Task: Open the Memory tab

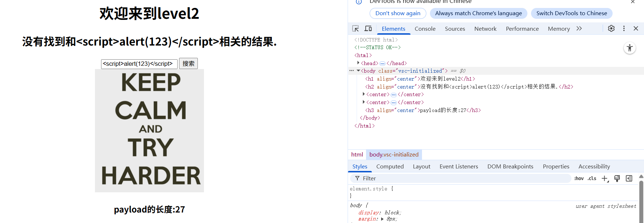Action: [x=559, y=29]
